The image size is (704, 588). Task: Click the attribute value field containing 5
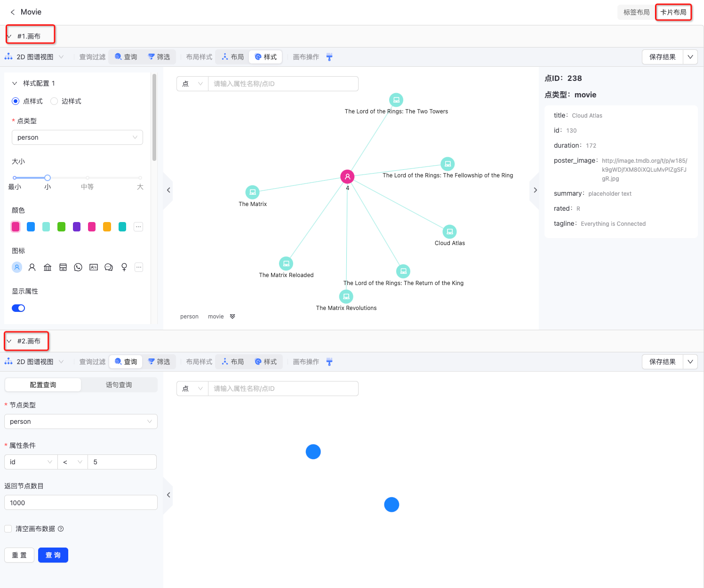(x=122, y=462)
